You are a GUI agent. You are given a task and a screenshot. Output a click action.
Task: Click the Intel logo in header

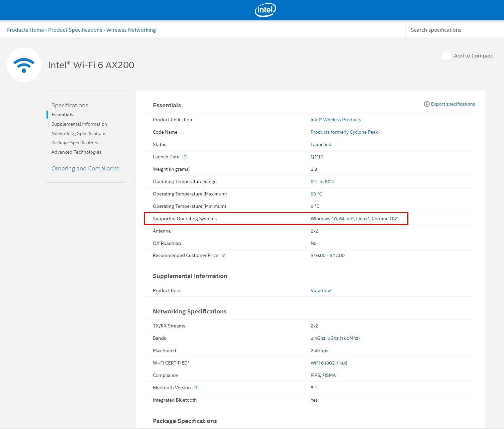click(265, 10)
